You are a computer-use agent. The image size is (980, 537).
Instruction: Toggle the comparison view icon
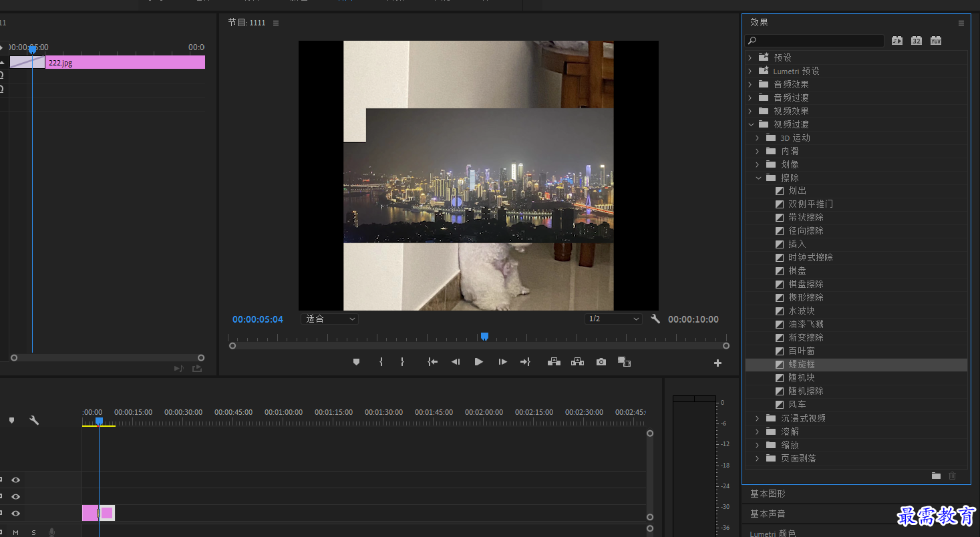coord(625,362)
